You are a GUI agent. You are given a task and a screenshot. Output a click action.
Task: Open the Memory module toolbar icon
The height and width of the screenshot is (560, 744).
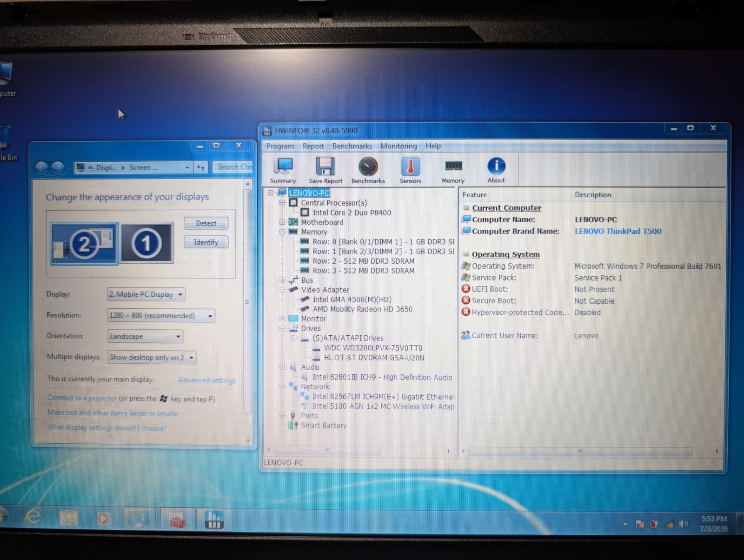(x=453, y=171)
